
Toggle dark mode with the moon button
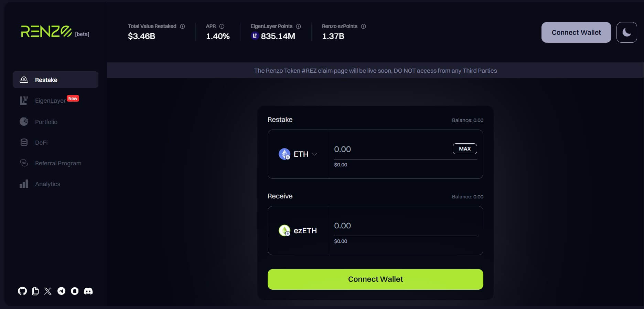click(626, 32)
